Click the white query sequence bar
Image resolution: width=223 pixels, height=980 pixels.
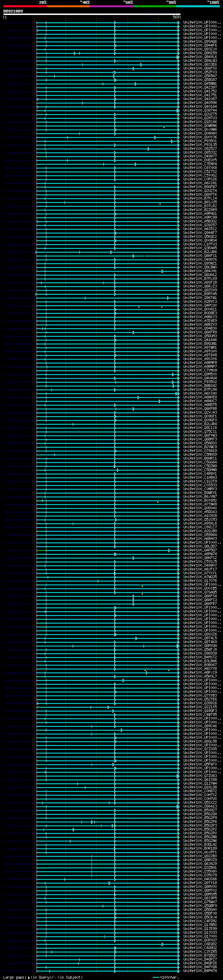[x=92, y=14]
